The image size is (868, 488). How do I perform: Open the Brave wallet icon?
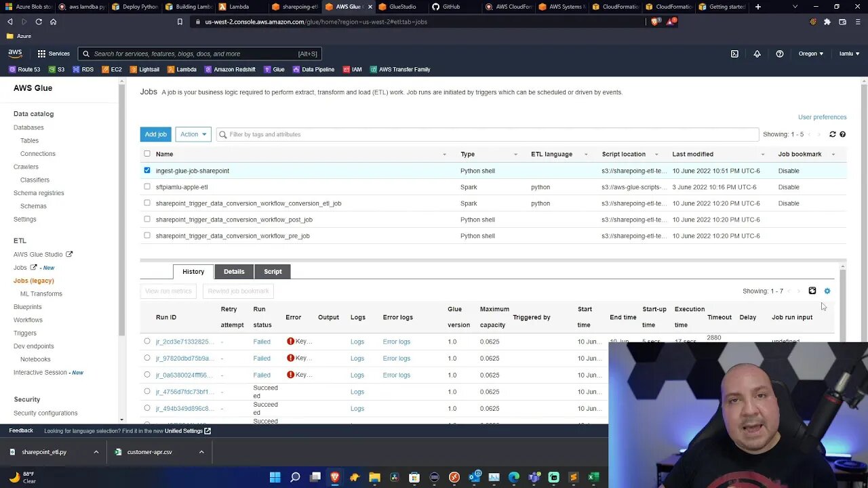point(843,22)
